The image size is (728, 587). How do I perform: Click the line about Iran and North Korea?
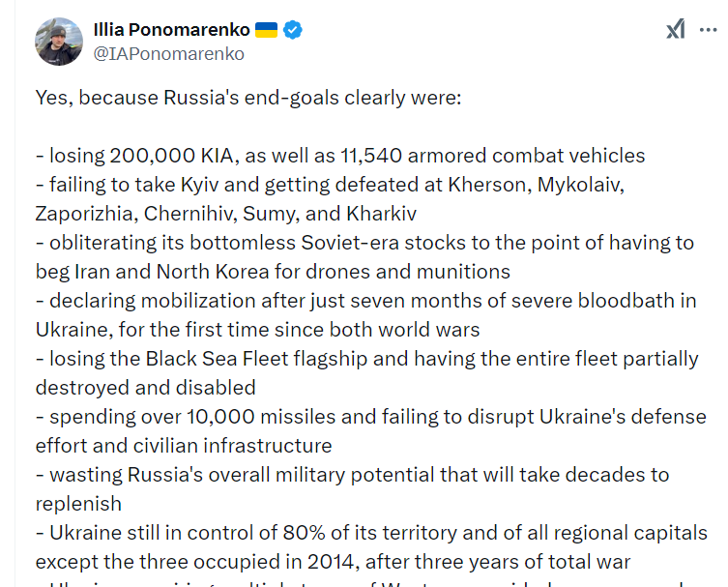point(273,272)
